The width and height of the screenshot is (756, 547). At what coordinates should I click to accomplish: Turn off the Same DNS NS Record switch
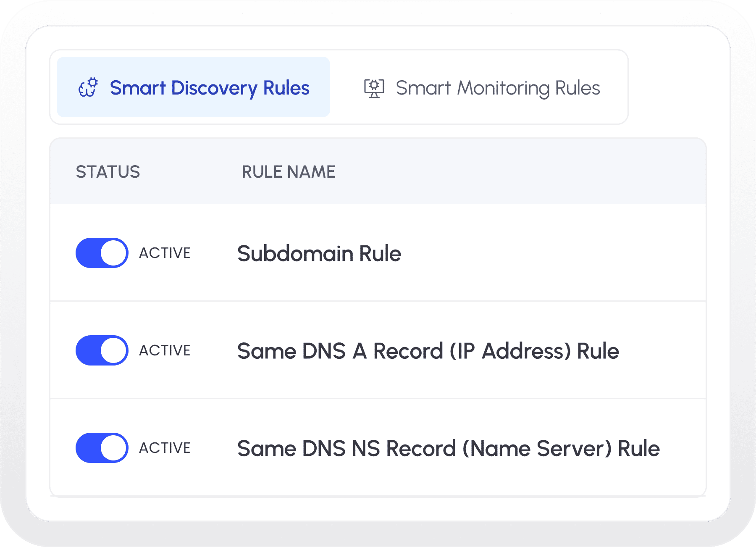point(102,448)
